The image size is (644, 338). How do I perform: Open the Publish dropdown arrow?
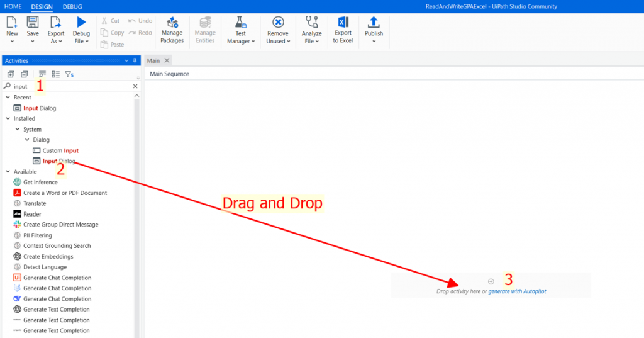[x=374, y=42]
